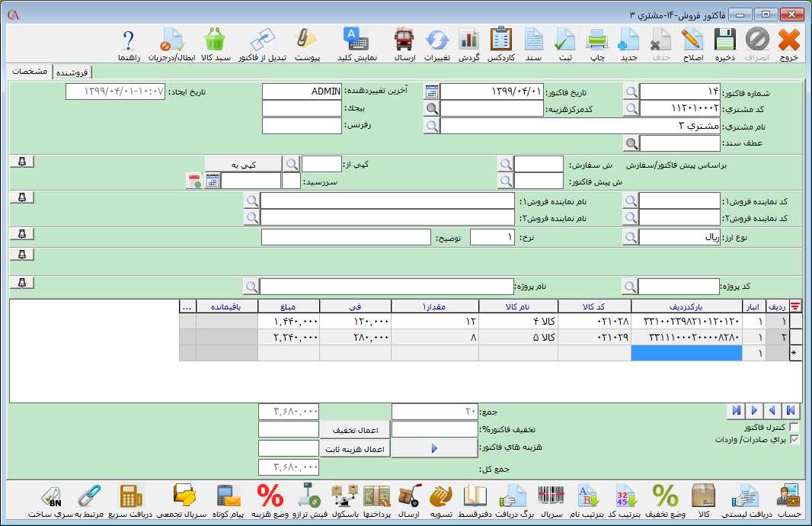Toggle the برای صادرات/واردات checkbox
812x526 pixels.
794,440
